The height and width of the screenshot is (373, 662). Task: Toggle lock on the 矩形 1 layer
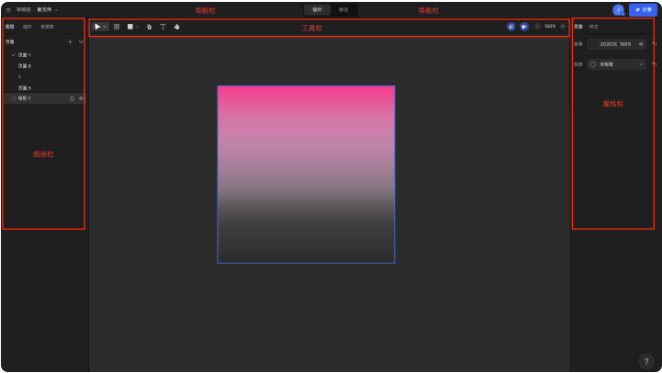point(72,98)
